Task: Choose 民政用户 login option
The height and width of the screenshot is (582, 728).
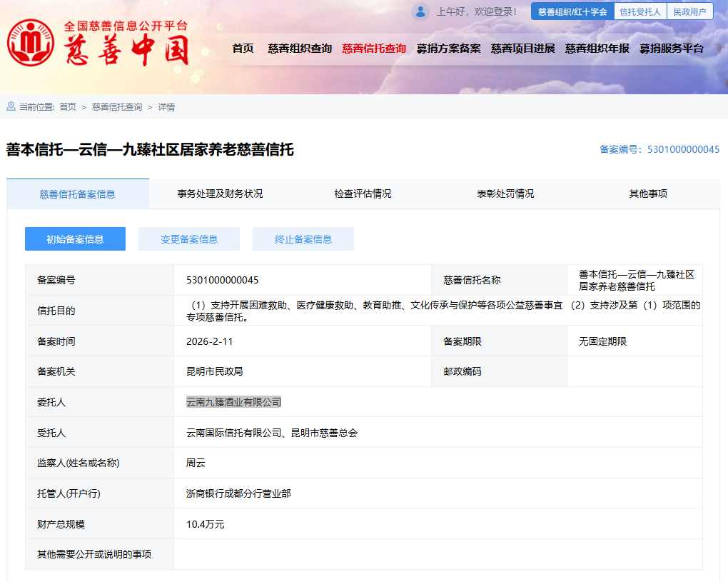Action: coord(689,11)
